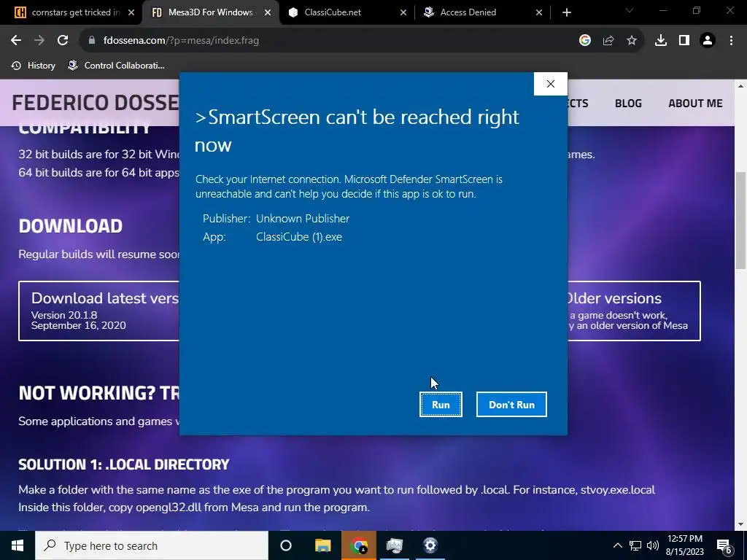The image size is (747, 560).
Task: Click the Type here to search box
Action: coord(152,545)
